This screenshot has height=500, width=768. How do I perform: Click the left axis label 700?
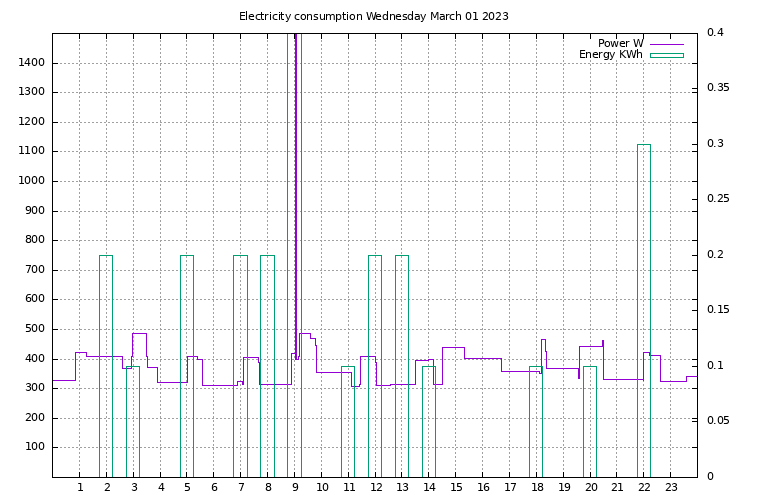pos(35,270)
